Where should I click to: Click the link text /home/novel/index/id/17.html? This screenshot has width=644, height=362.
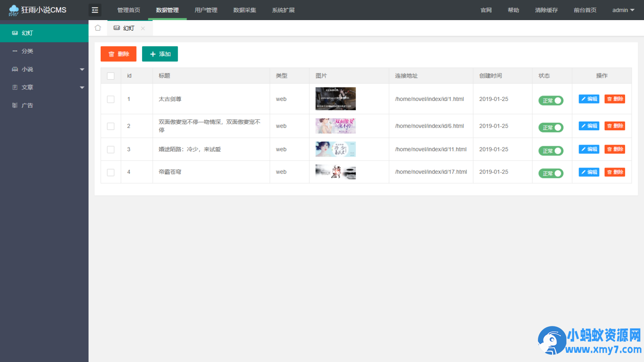431,172
